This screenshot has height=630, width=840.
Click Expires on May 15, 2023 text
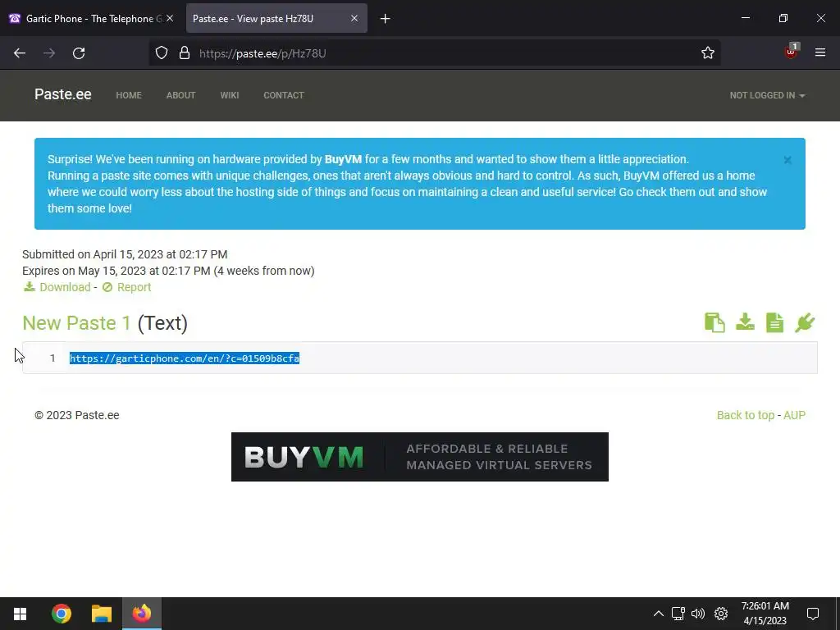pos(168,271)
